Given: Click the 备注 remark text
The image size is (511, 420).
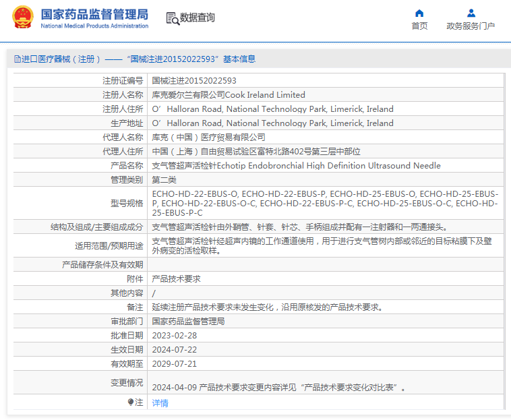Looking at the screenshot, I should [x=269, y=307].
